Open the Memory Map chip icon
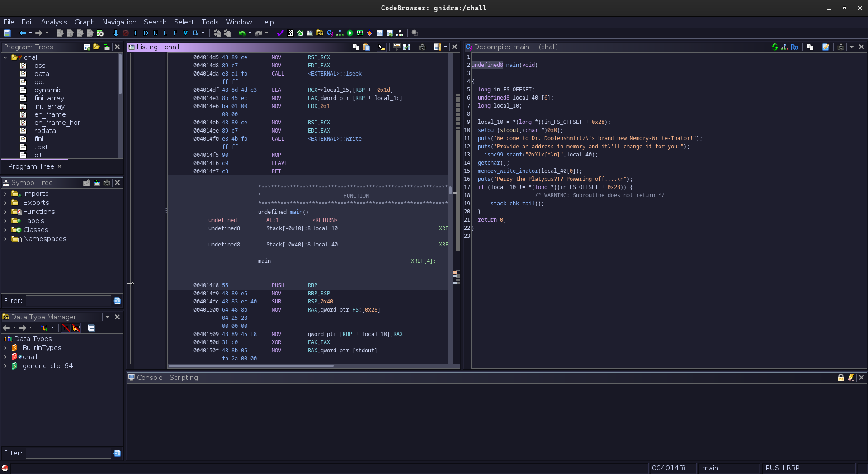 pos(360,33)
